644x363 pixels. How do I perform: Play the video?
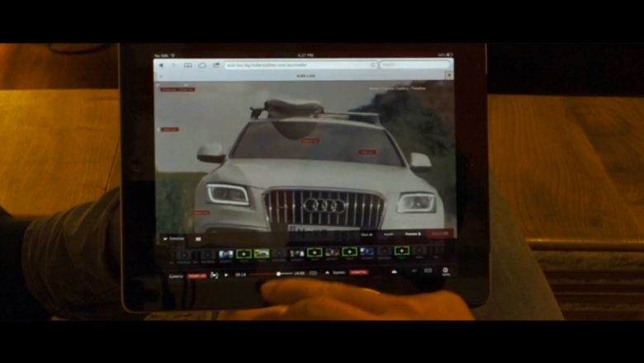tap(226, 275)
